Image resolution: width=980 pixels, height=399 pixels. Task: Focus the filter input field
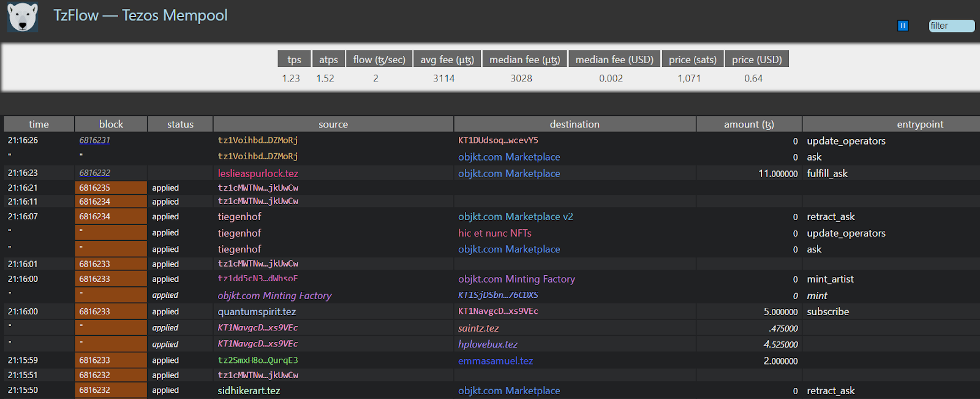[x=952, y=26]
